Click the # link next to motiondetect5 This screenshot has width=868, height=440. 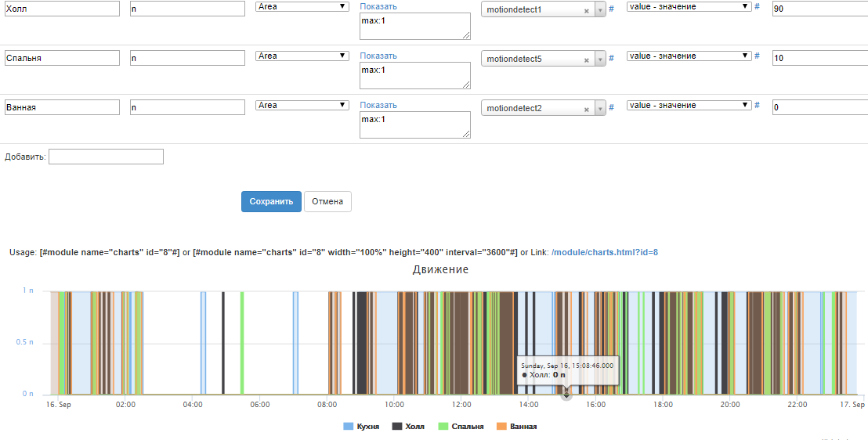(611, 57)
